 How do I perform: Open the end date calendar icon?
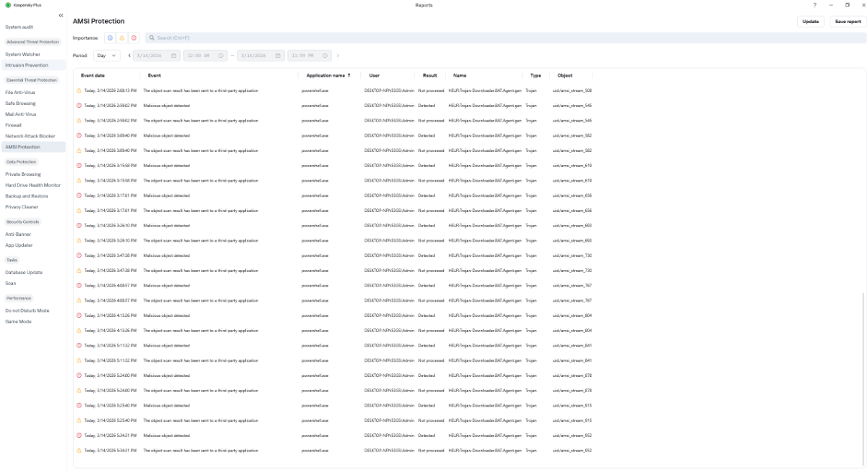[x=278, y=56]
